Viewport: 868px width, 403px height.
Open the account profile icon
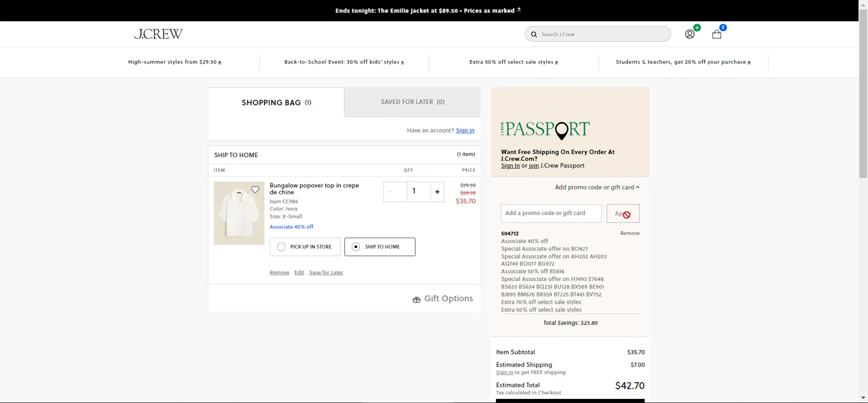coord(690,34)
